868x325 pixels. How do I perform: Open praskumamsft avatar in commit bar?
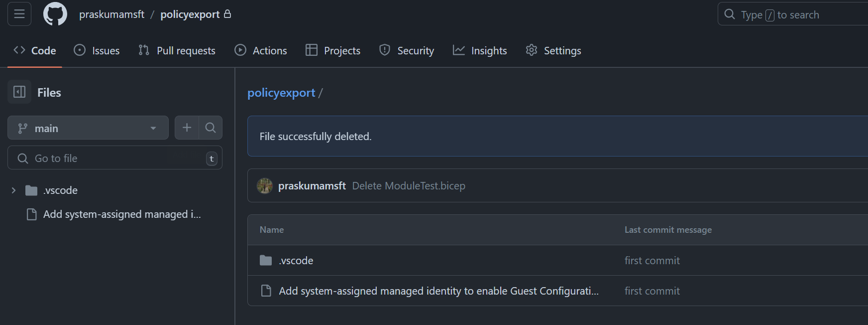265,185
